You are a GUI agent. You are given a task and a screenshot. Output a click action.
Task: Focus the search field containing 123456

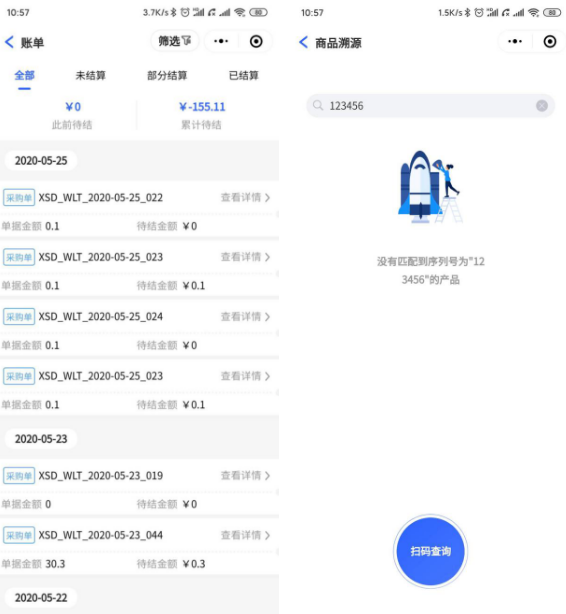coord(430,106)
